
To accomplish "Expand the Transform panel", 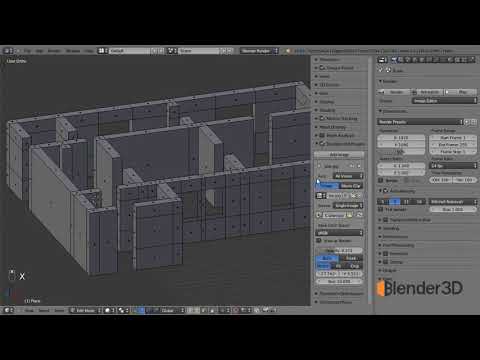I will tap(329, 59).
